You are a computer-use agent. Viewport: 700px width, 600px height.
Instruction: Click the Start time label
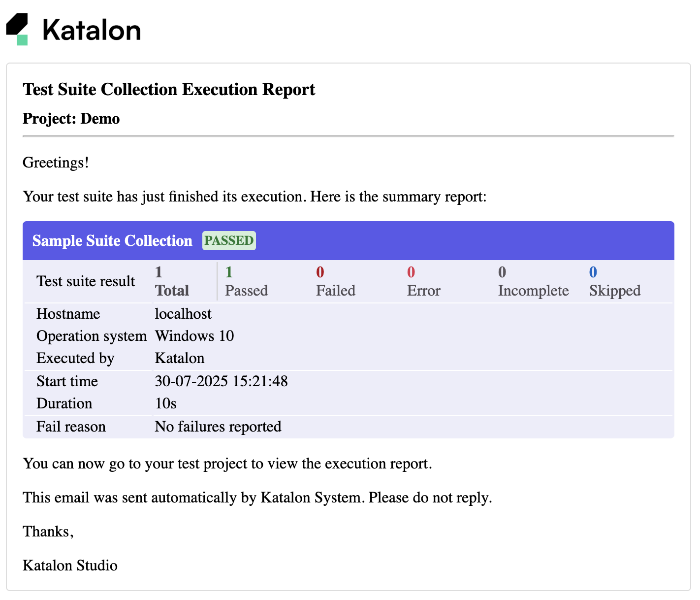click(x=67, y=381)
